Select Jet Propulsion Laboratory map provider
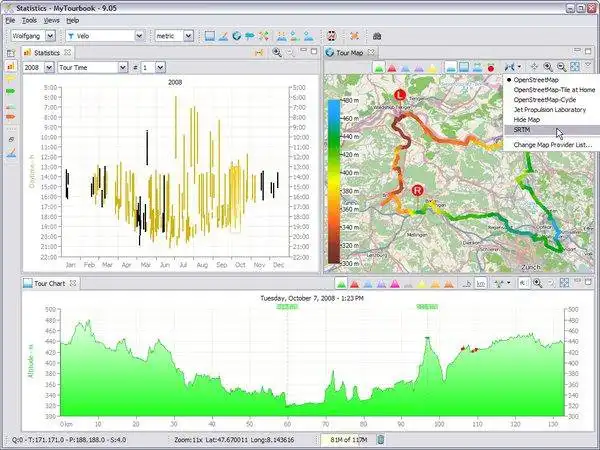Screen dimensions: 600x450 tap(551, 110)
